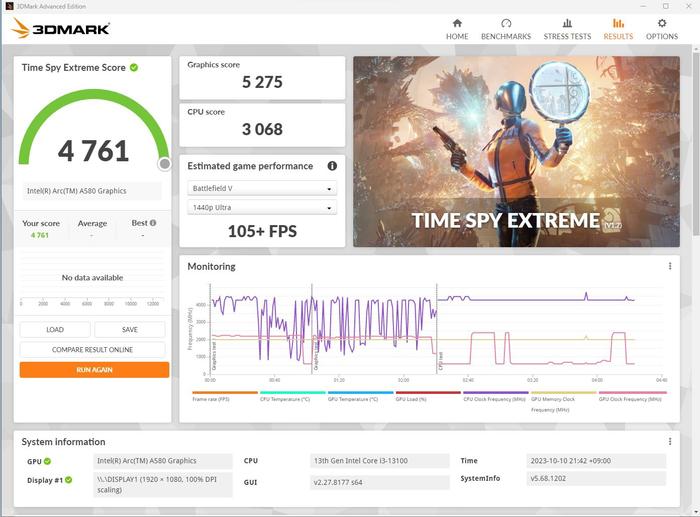Click the green score validity checkmark

134,67
